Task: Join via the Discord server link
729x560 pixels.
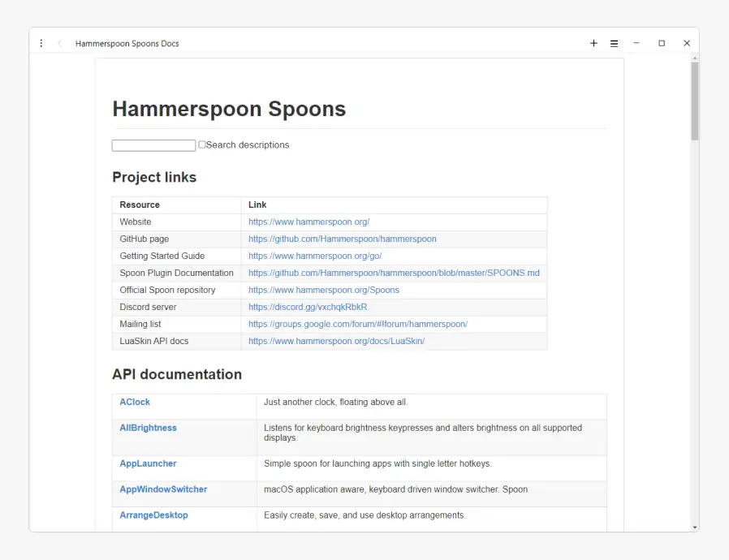Action: click(x=308, y=307)
